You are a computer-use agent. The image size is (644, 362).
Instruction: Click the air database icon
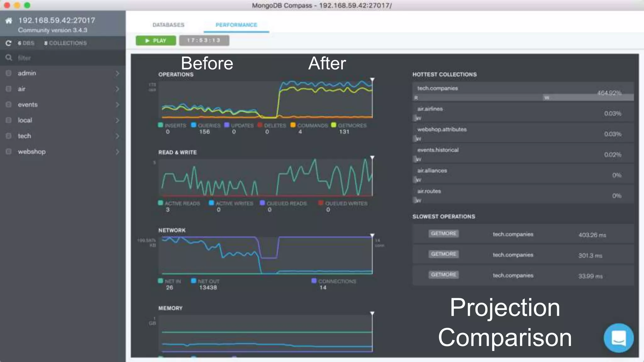point(8,89)
